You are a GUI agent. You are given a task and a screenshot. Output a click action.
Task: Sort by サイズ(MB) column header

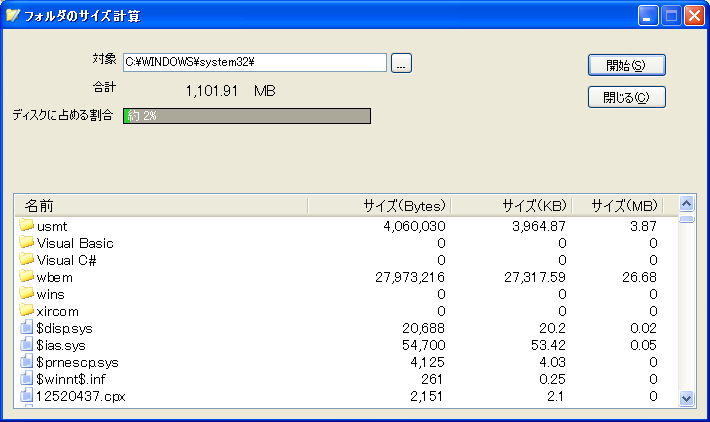pyautogui.click(x=618, y=206)
